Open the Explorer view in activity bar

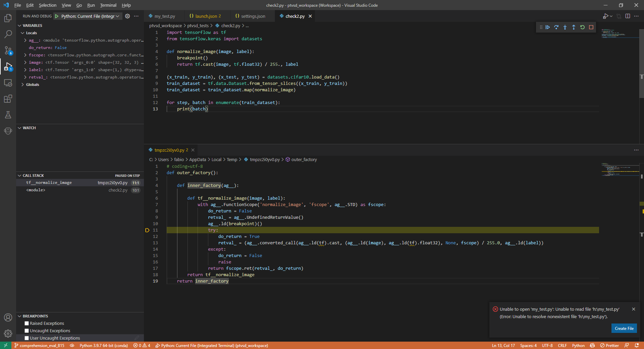[8, 18]
